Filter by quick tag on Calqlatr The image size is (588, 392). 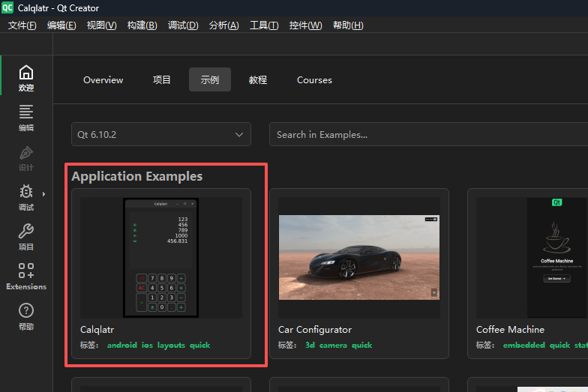199,345
